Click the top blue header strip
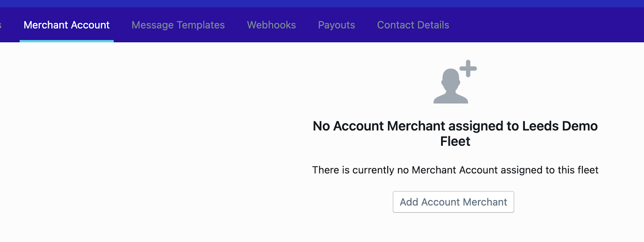The width and height of the screenshot is (644, 242). [x=322, y=3]
